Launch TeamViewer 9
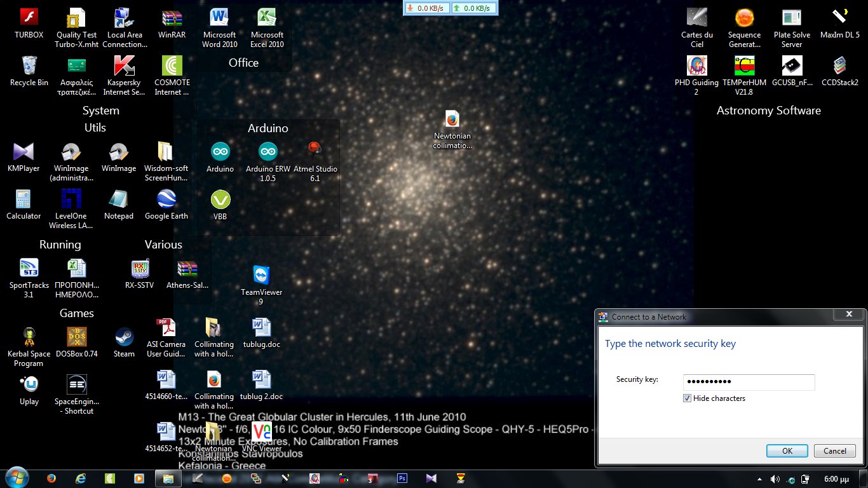The width and height of the screenshot is (868, 488). click(261, 285)
